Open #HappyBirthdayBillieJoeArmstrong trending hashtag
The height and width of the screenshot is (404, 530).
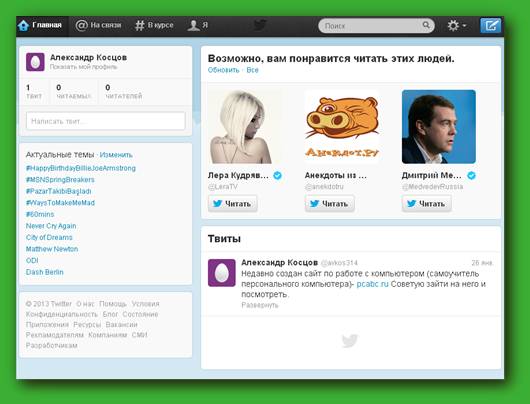click(81, 168)
